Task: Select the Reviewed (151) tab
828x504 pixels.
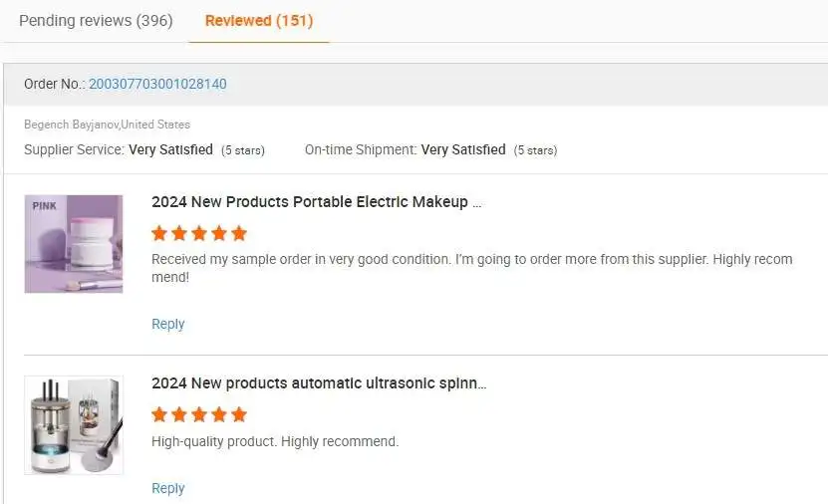Action: [x=259, y=20]
